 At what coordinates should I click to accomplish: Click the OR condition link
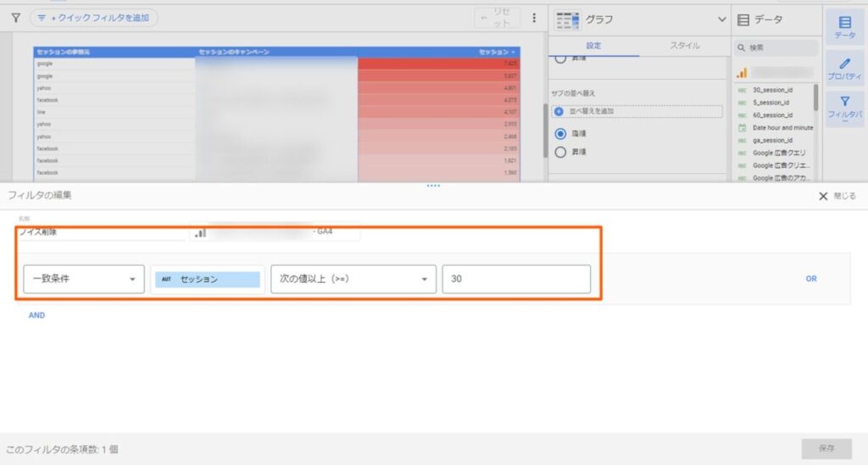pos(811,278)
